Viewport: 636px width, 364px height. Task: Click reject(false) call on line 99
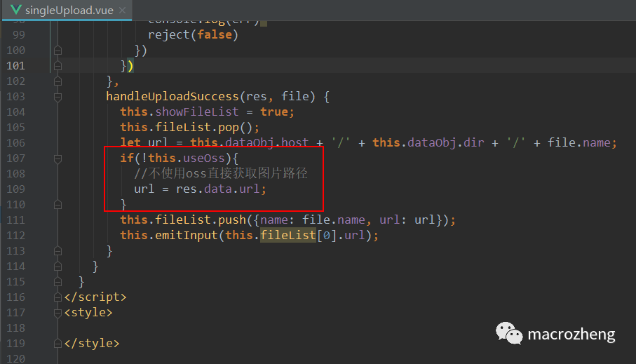pyautogui.click(x=193, y=35)
